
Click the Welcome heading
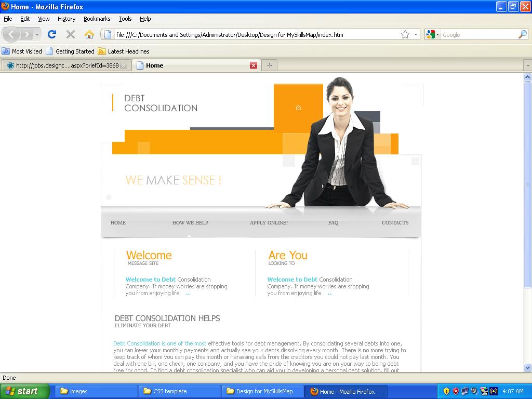click(x=149, y=255)
